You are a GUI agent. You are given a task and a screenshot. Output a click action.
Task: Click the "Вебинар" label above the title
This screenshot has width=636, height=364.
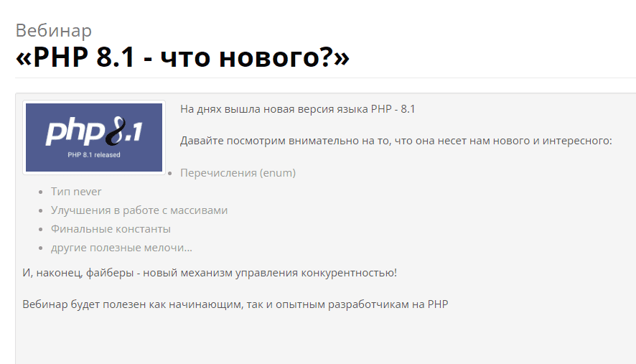tap(54, 30)
